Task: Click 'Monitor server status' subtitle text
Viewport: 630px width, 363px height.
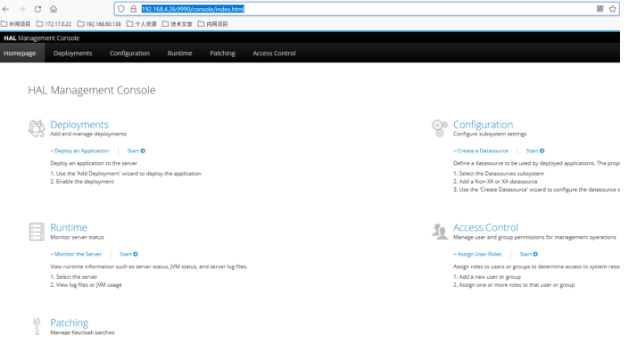Action: tap(77, 237)
